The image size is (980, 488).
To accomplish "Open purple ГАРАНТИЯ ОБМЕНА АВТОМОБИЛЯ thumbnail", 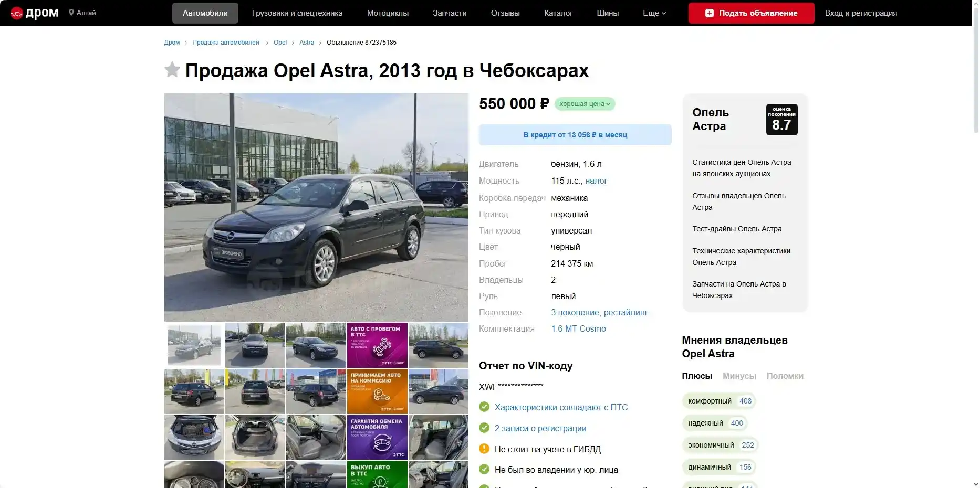I will (x=377, y=437).
